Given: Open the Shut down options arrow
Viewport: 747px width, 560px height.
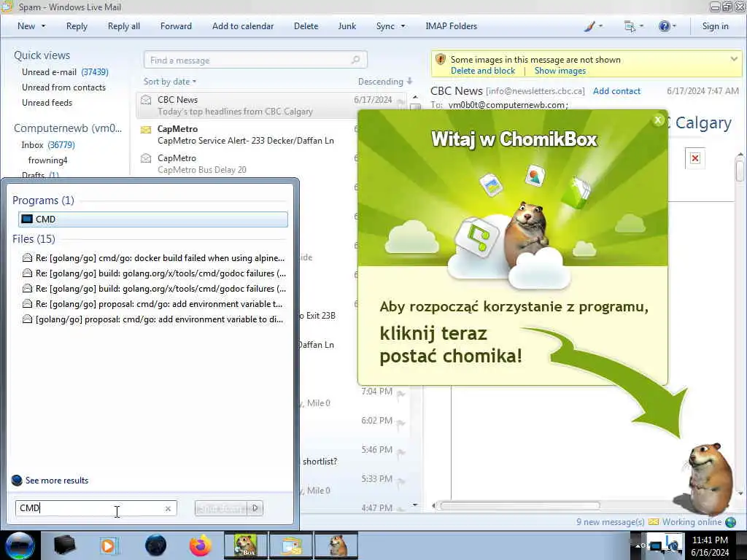Looking at the screenshot, I should tap(255, 508).
